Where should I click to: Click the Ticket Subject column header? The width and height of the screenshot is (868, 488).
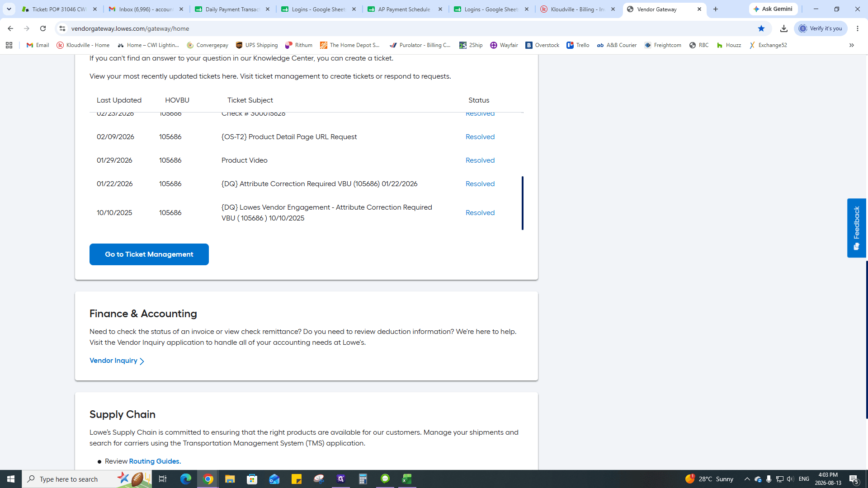coord(250,100)
